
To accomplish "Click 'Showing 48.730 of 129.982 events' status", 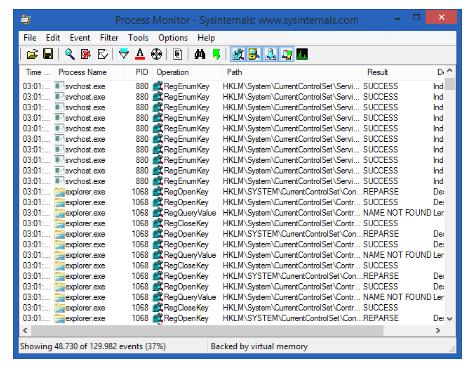I will click(93, 346).
